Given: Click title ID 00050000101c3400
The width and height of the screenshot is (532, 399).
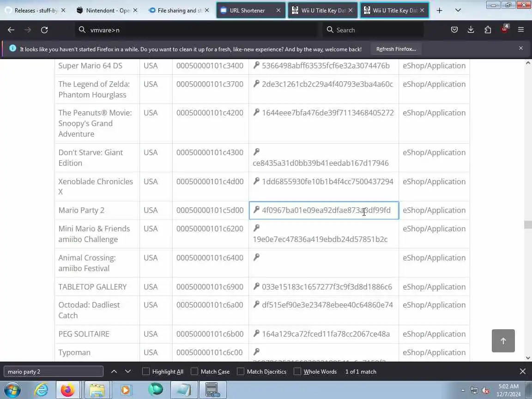Looking at the screenshot, I should tap(210, 66).
